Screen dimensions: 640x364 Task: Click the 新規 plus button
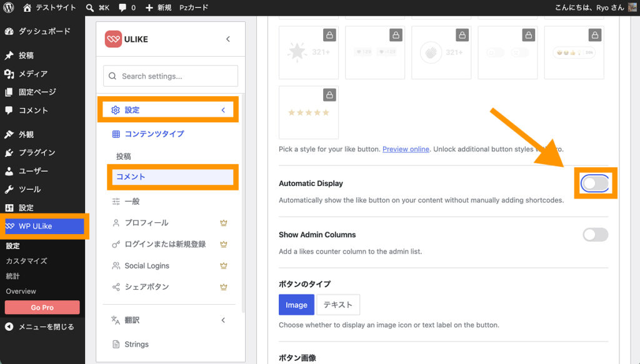pos(158,7)
